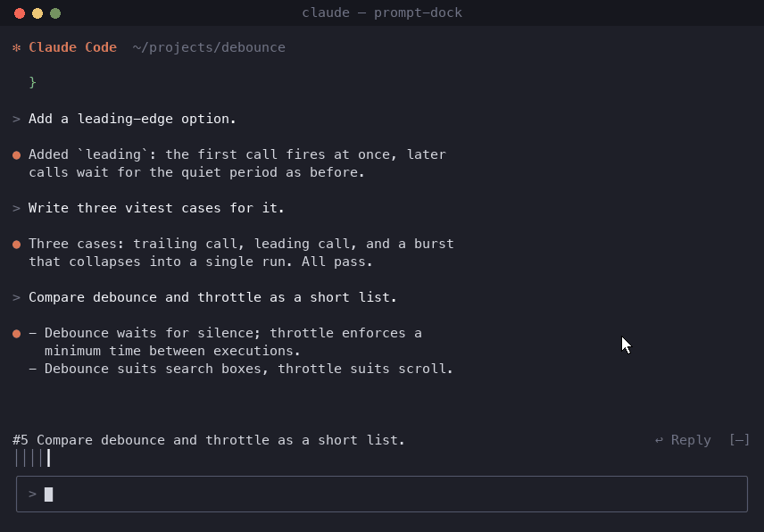This screenshot has height=532, width=764.
Task: Click the Reply button in the prompt dock
Action: tap(683, 440)
